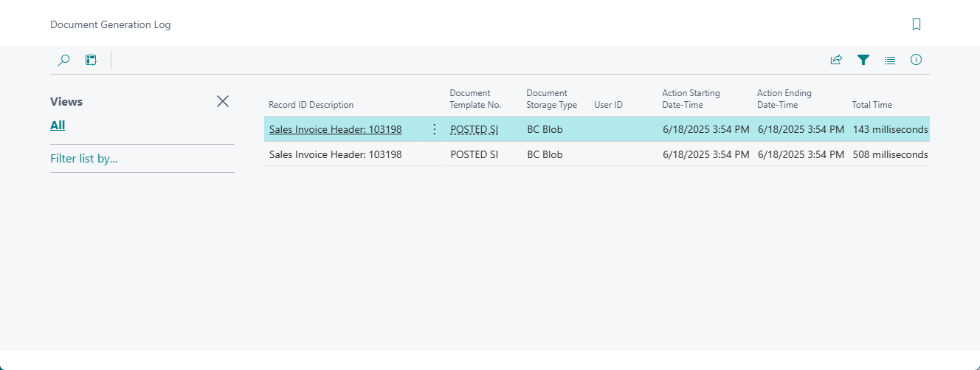Viewport: 980px width, 370px height.
Task: Click the Total Time column header
Action: pyautogui.click(x=872, y=105)
